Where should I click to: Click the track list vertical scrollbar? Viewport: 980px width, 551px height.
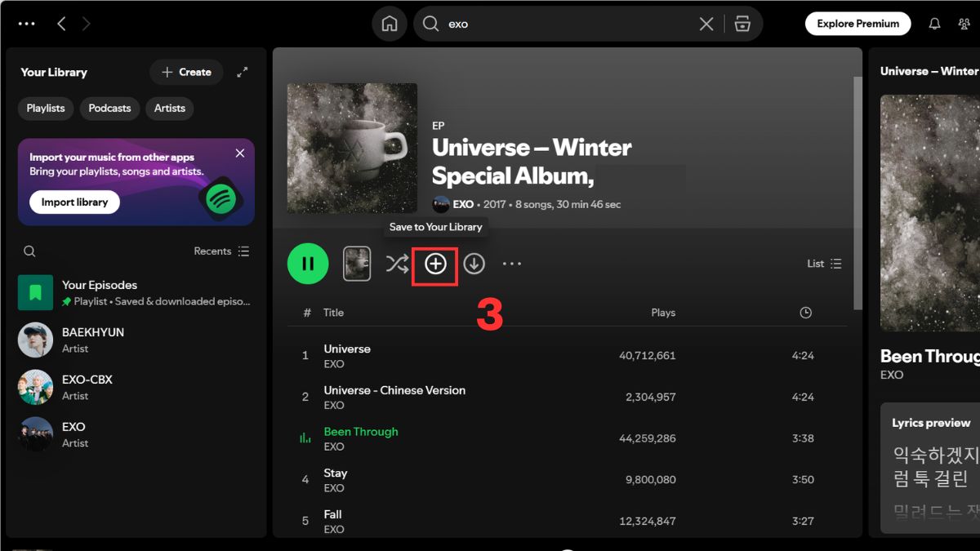tap(857, 192)
